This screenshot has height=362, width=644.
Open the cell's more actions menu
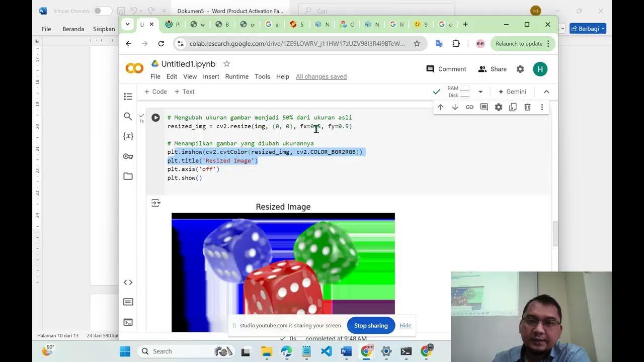click(542, 107)
